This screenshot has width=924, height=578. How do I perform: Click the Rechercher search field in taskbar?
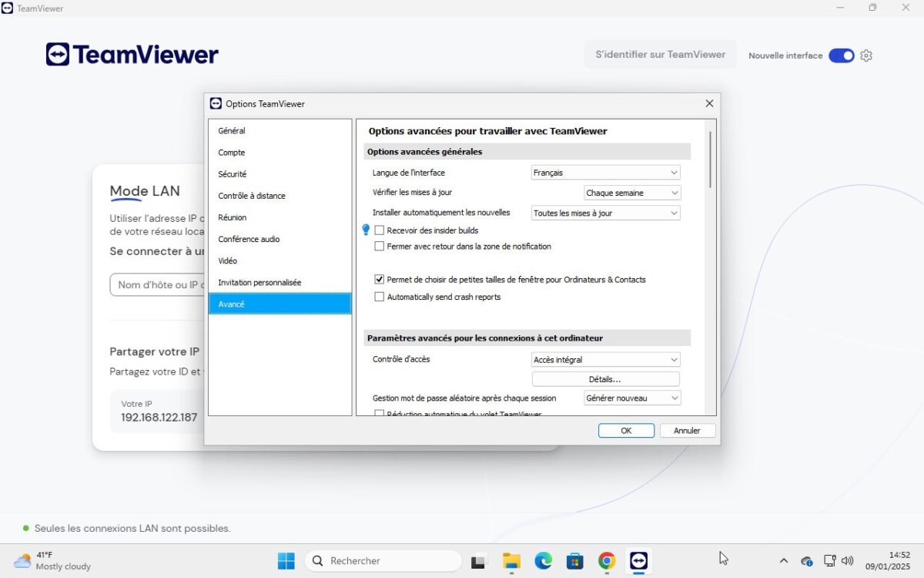coord(383,560)
